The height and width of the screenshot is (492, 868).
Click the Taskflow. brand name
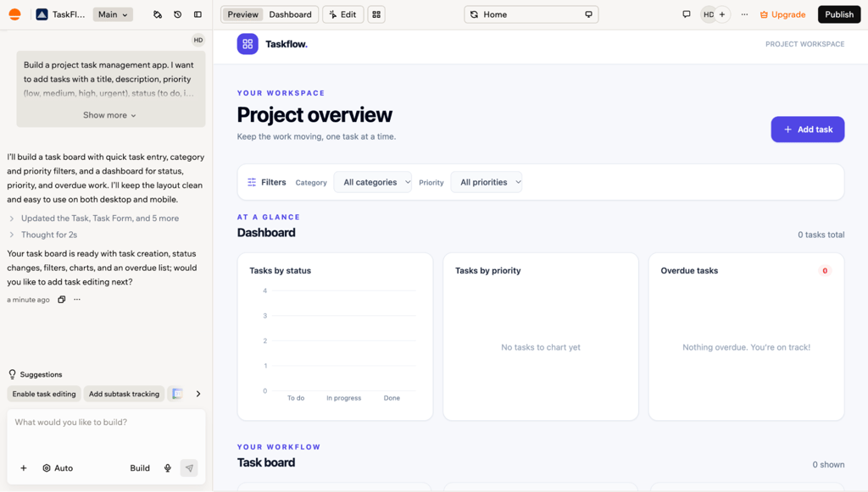tap(287, 44)
